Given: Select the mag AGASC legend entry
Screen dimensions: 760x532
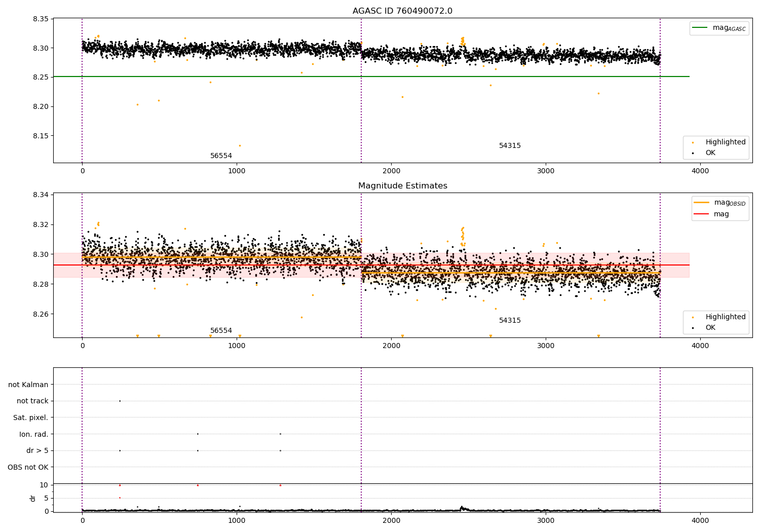Looking at the screenshot, I should 719,28.
